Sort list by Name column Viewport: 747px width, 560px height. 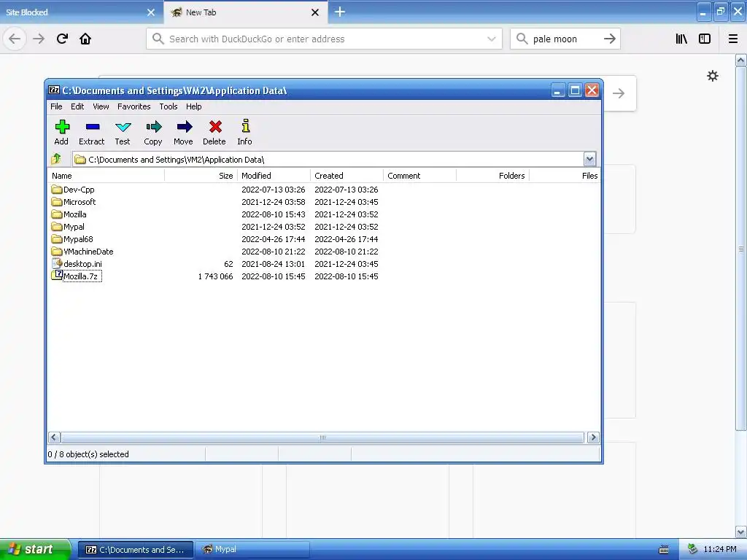point(107,176)
